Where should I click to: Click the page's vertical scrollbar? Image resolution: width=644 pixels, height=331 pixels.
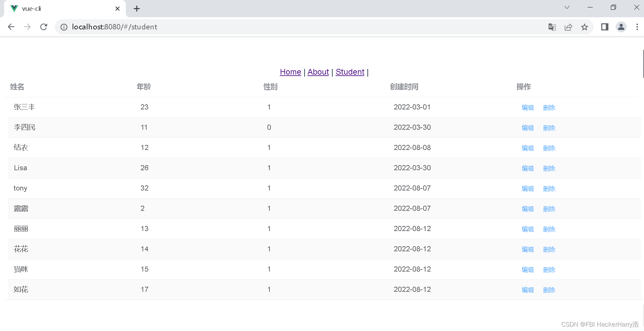click(x=643, y=64)
